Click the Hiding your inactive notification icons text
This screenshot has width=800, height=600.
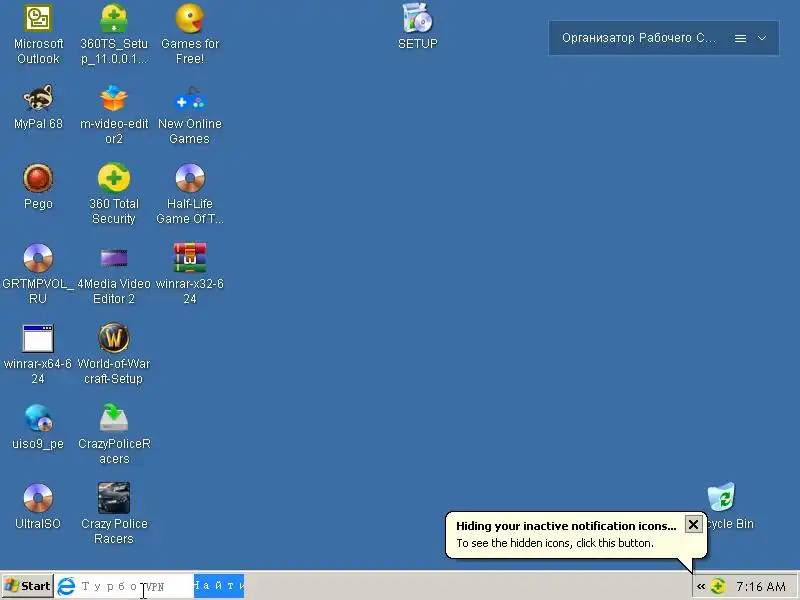point(566,526)
